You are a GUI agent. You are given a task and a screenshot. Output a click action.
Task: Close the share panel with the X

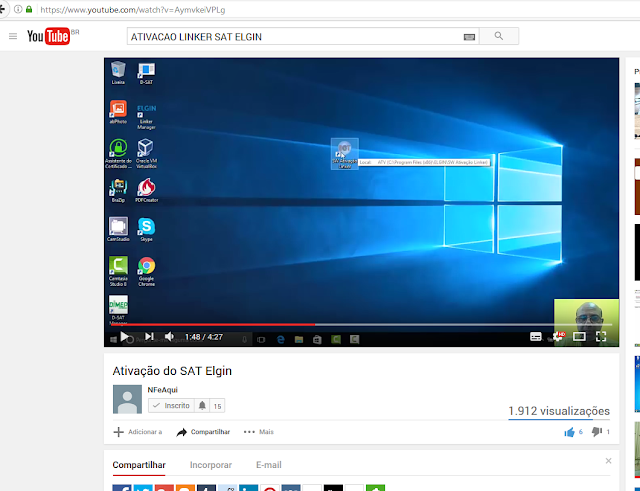click(608, 461)
